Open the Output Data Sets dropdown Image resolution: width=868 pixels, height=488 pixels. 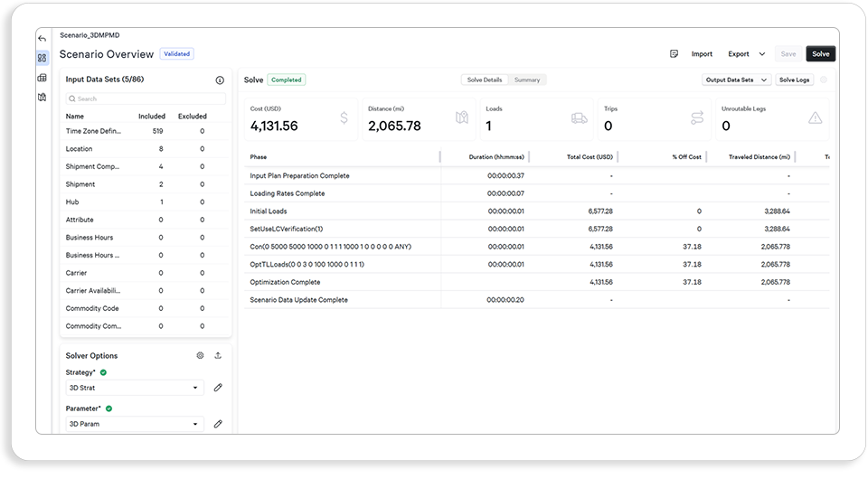pyautogui.click(x=736, y=80)
